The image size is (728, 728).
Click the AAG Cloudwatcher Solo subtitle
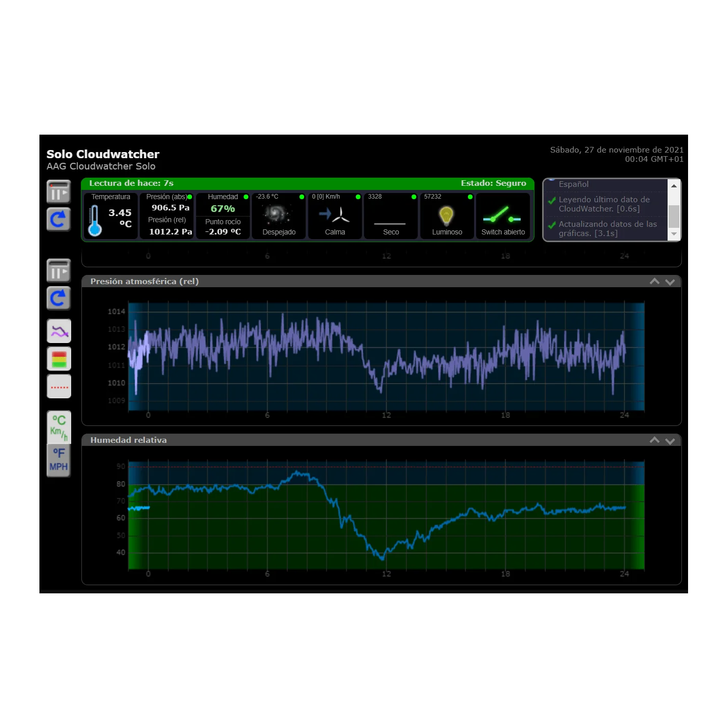point(101,166)
